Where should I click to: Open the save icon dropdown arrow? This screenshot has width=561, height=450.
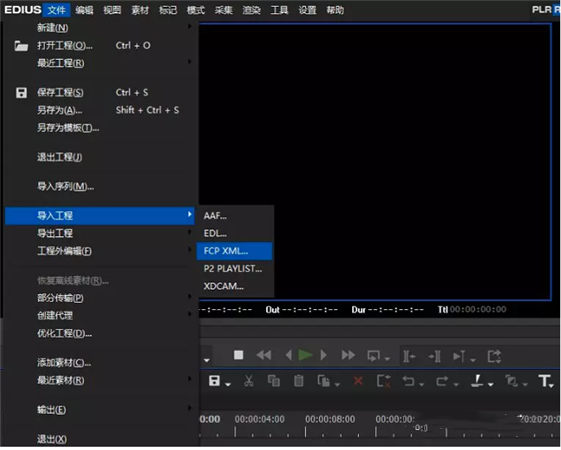point(228,386)
